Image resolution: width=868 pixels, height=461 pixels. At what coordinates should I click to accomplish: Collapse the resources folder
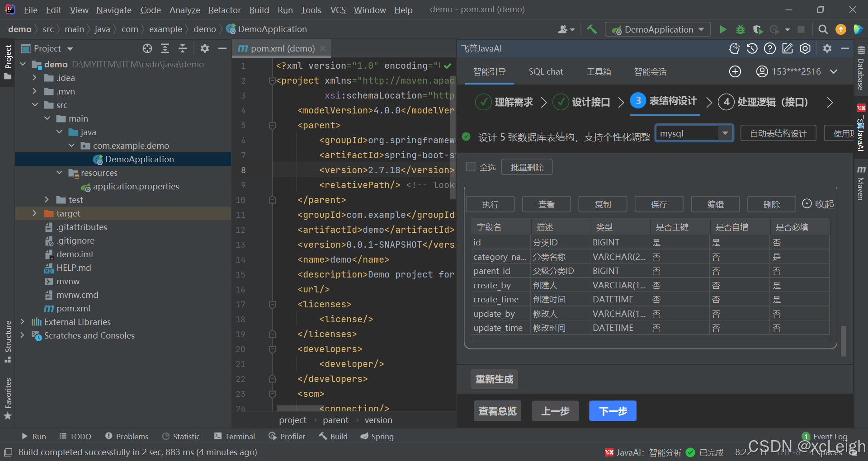point(59,173)
